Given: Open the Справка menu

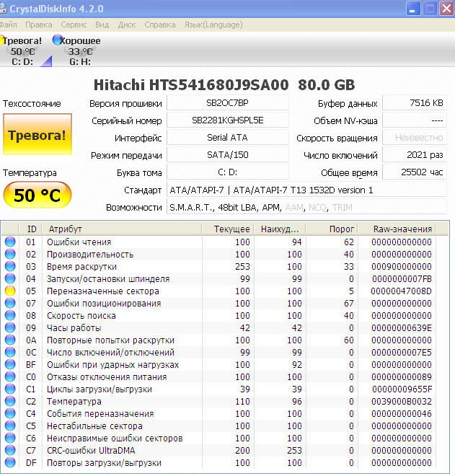Looking at the screenshot, I should pyautogui.click(x=160, y=25).
